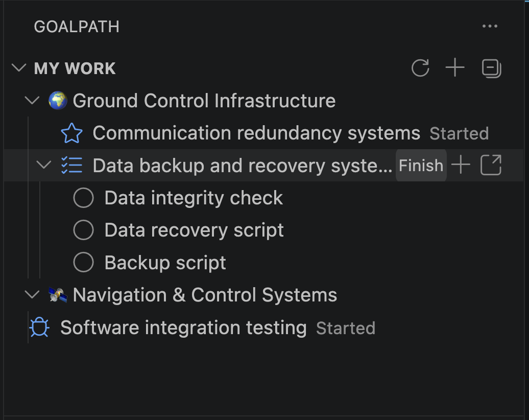
Task: Collapse the MY WORK section
Action: click(18, 68)
